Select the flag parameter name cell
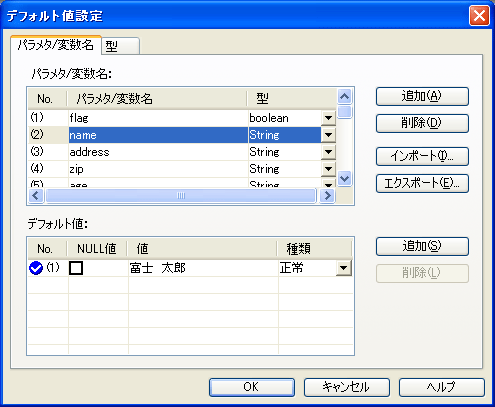 [x=158, y=118]
